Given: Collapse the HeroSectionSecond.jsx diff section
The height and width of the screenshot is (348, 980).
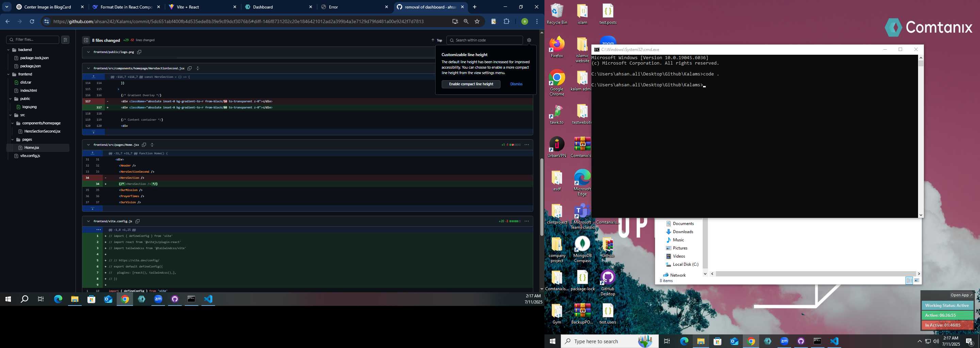Looking at the screenshot, I should [88, 68].
